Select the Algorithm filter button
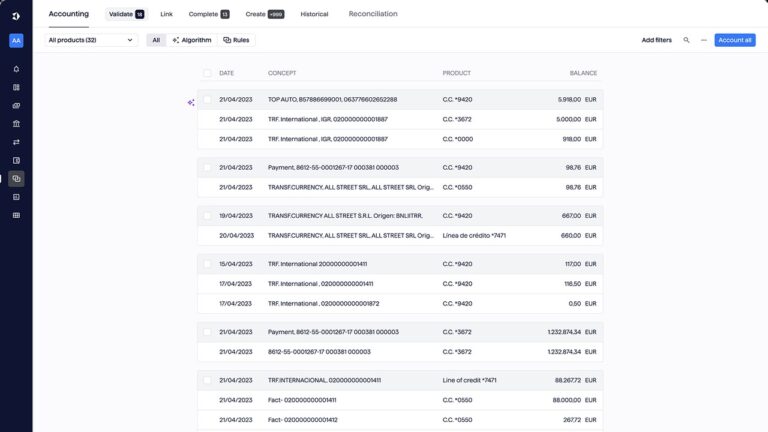 coord(192,40)
